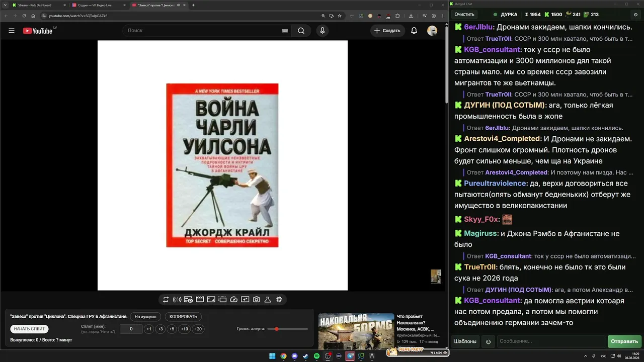Open the on-screen keyboard in the search box
Viewport: 644px width, 362px height.
[x=285, y=31]
